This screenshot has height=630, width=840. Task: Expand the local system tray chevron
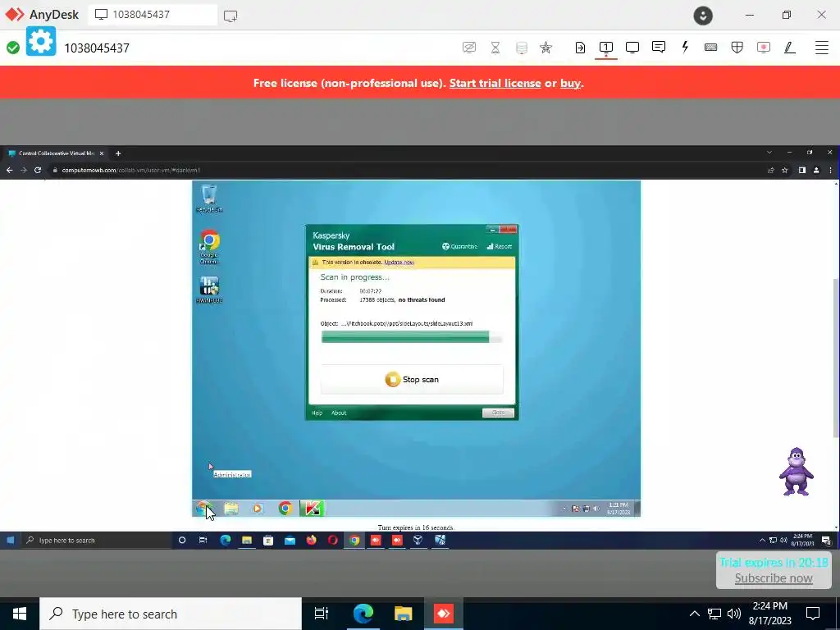(694, 614)
